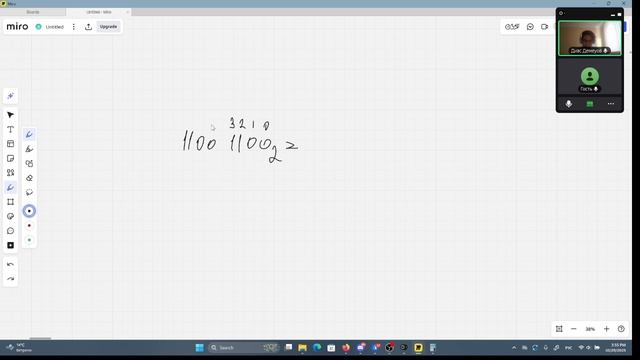This screenshot has width=640, height=360.
Task: Click the Upgrade button
Action: point(108,27)
